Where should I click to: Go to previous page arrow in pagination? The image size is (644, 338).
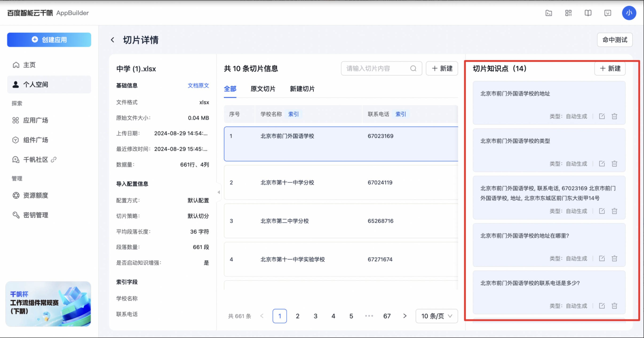pyautogui.click(x=262, y=316)
